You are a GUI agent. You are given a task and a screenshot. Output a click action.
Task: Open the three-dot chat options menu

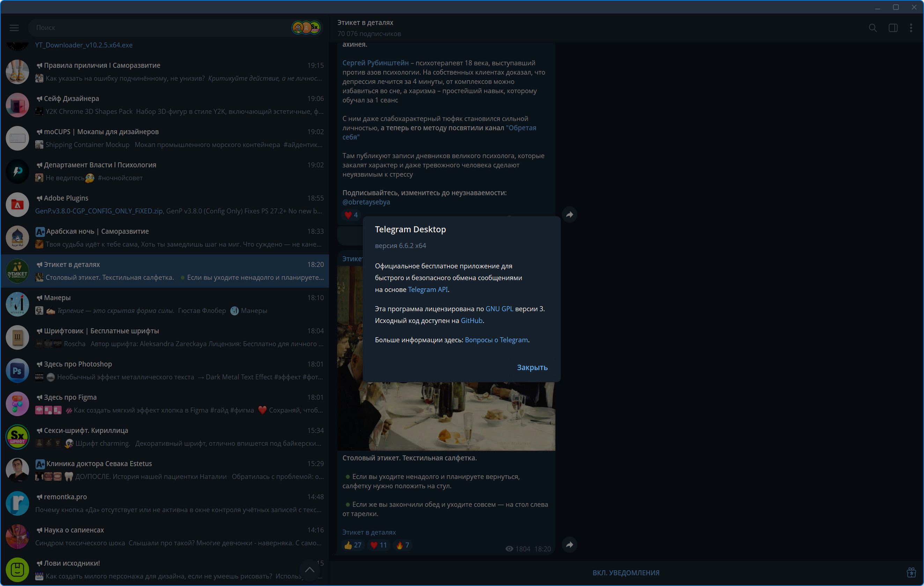911,28
